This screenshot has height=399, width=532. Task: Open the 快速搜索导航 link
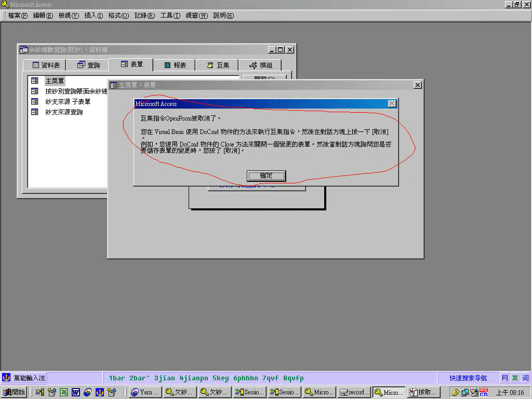468,378
